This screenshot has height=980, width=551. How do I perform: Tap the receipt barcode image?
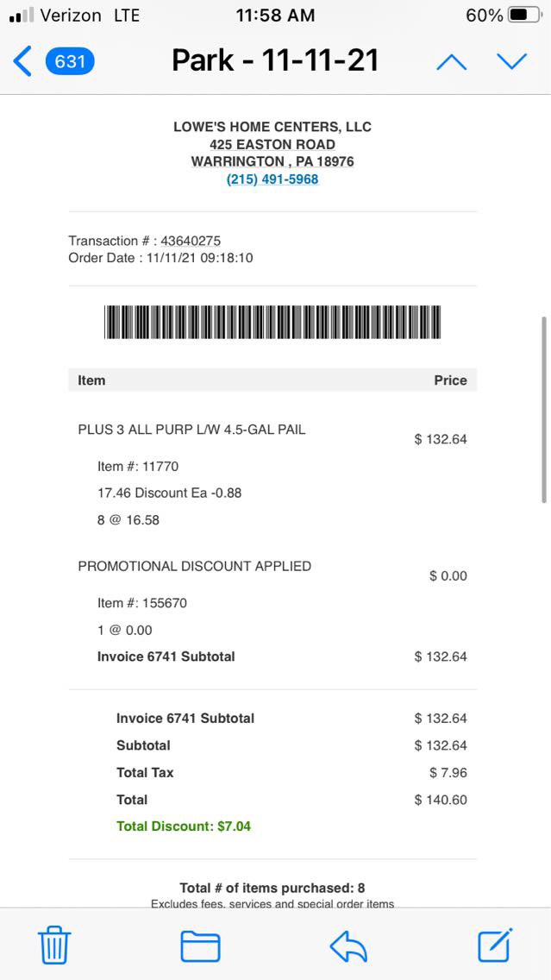click(x=272, y=323)
